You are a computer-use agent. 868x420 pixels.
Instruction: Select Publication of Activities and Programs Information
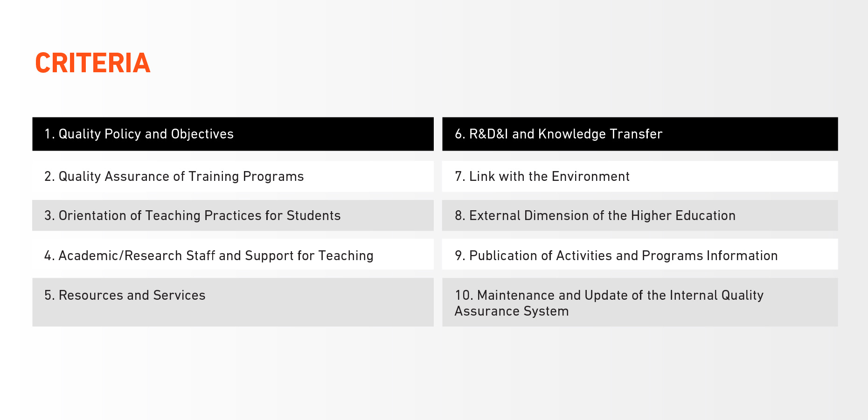(639, 255)
